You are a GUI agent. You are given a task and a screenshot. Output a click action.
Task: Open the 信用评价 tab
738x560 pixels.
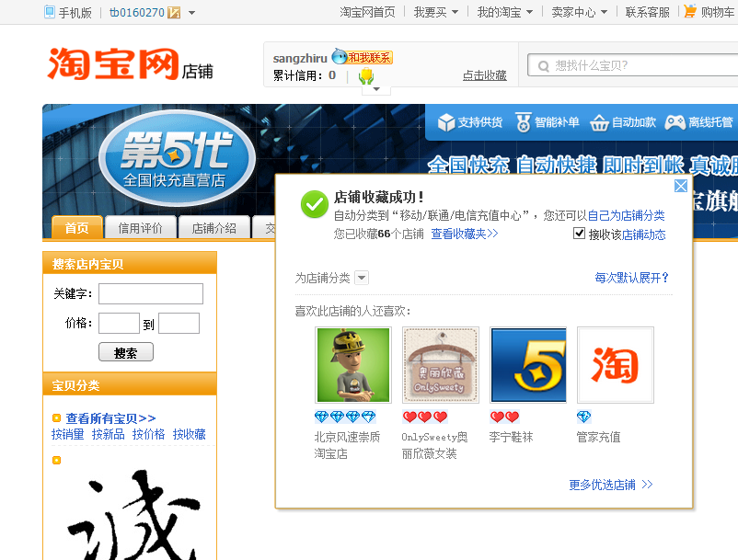[x=140, y=227]
